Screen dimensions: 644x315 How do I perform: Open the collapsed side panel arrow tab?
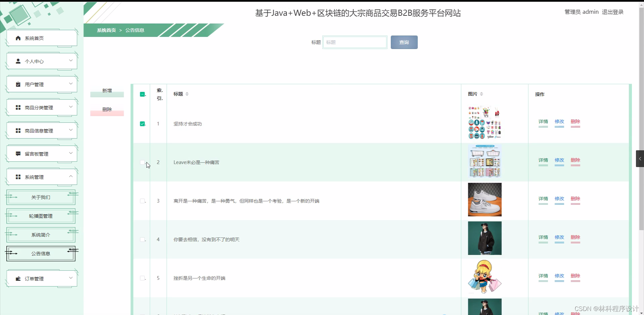[640, 159]
